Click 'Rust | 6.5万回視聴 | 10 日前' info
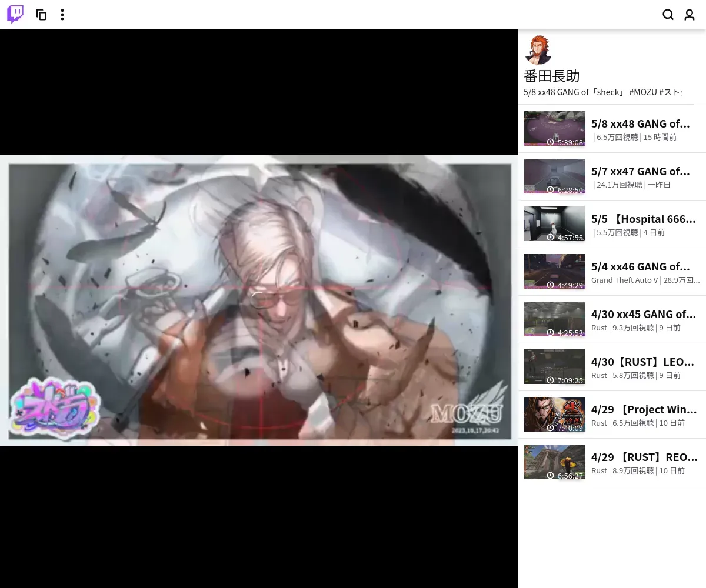Viewport: 706px width, 588px height. (x=638, y=423)
